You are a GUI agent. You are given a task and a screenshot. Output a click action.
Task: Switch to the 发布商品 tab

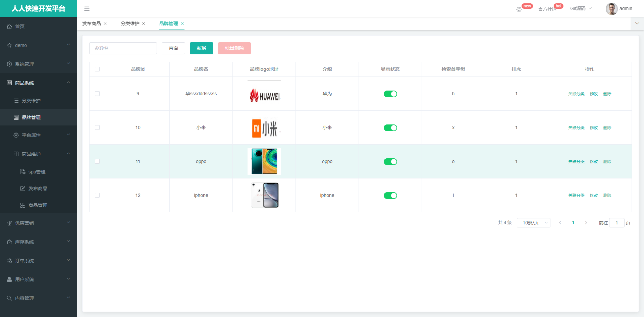click(92, 23)
